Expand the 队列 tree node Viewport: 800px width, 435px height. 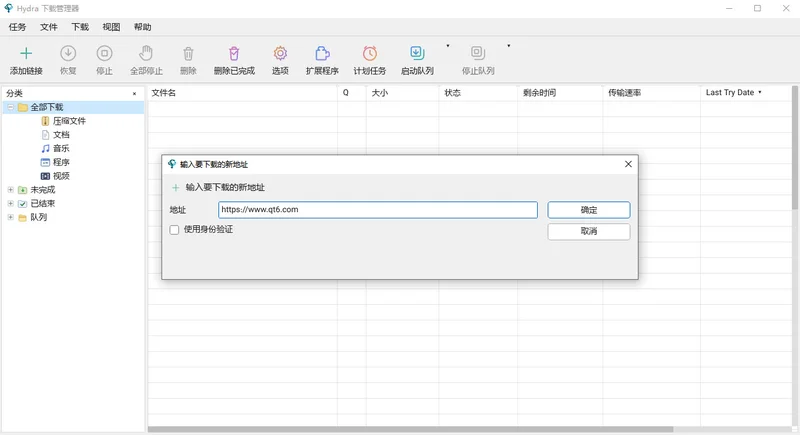tap(10, 217)
